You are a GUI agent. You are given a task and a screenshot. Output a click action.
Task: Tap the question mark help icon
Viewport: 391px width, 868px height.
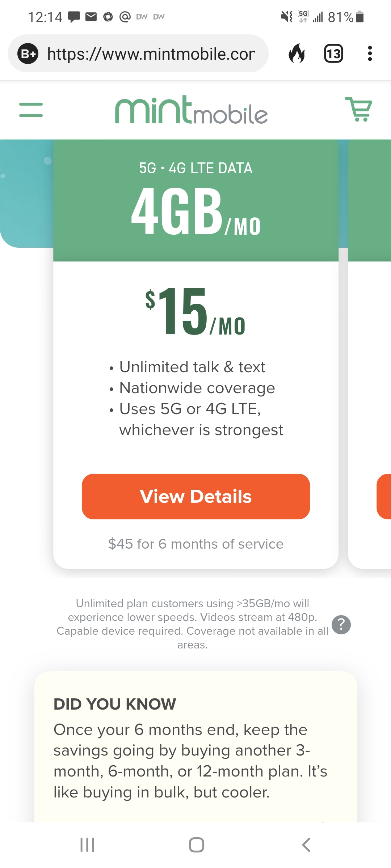click(x=341, y=625)
